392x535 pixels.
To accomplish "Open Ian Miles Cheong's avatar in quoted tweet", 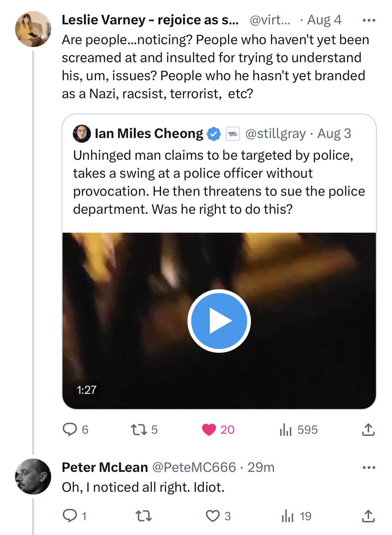I will 82,134.
